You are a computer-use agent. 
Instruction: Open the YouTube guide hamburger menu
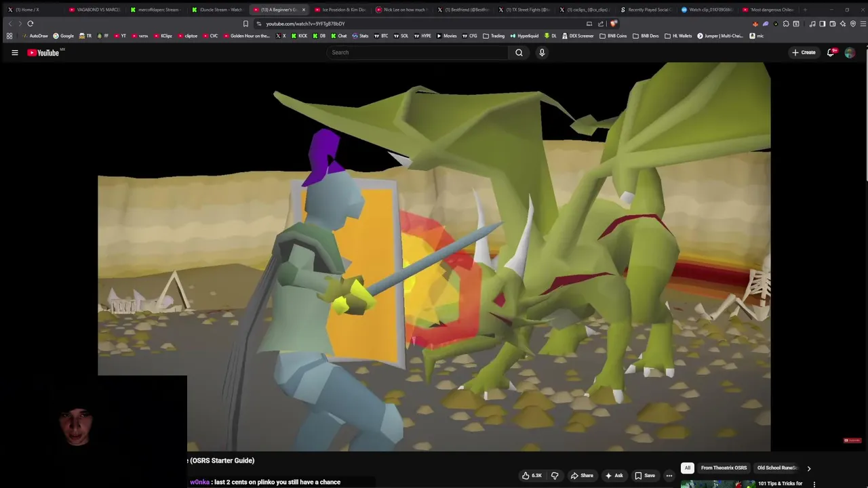coord(14,52)
